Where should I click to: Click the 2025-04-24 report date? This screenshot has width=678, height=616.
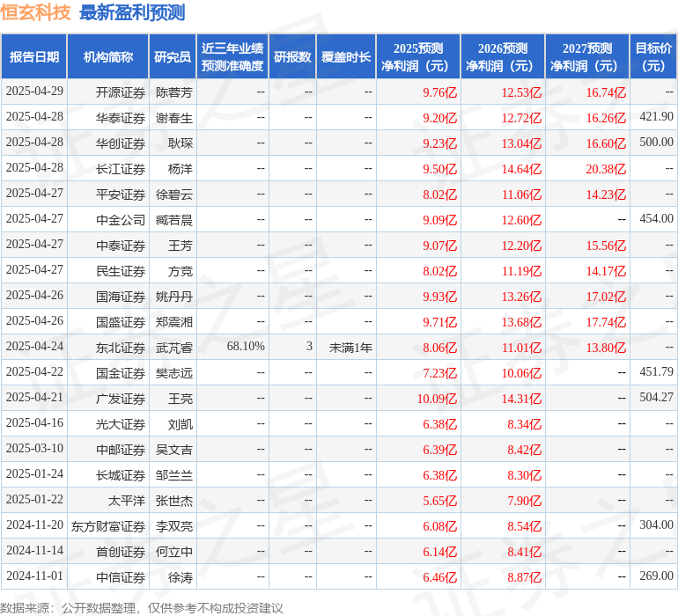tap(34, 346)
